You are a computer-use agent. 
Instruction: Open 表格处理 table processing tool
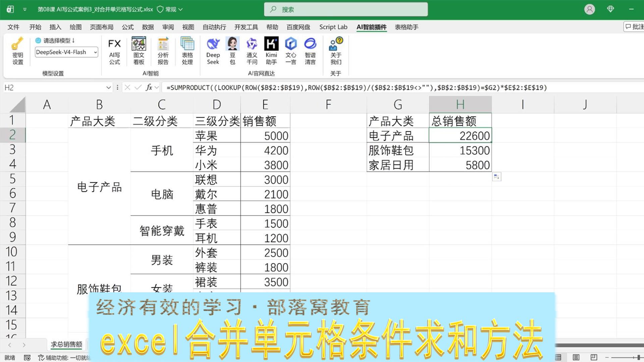(187, 51)
